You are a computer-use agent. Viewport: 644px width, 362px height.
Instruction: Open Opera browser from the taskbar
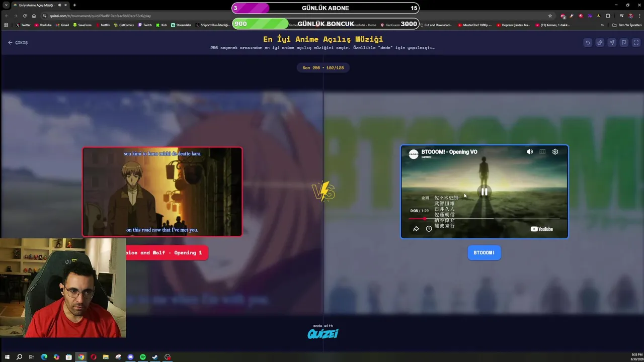pyautogui.click(x=93, y=357)
